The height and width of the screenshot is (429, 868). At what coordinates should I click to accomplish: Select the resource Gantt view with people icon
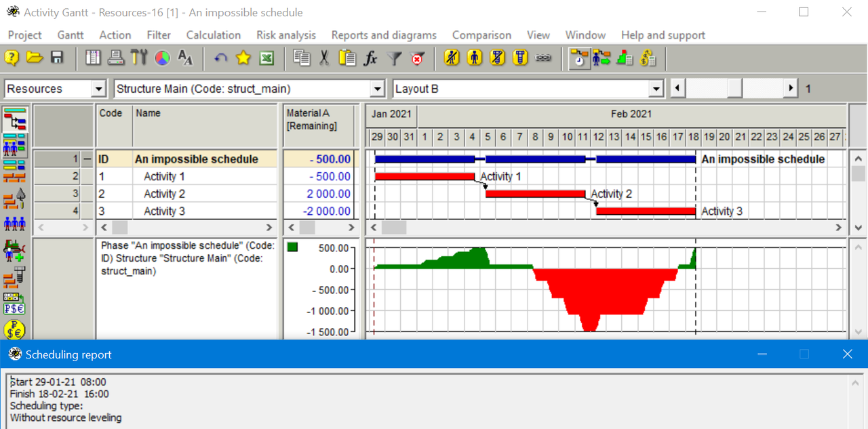15,144
